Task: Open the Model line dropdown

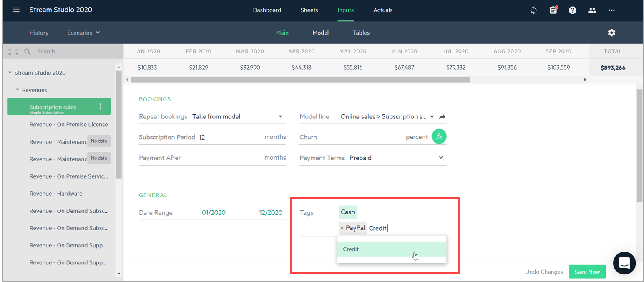Action: [387, 116]
